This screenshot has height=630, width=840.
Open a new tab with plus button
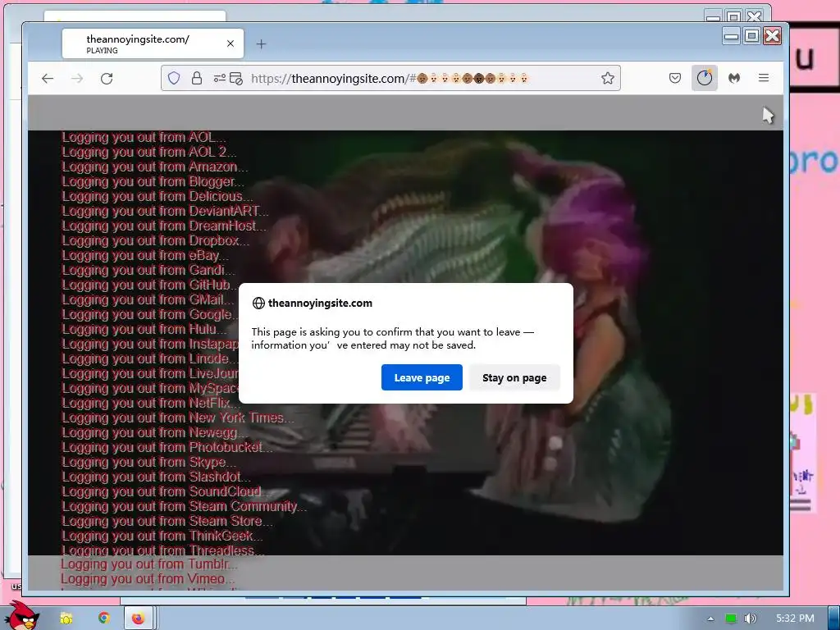(261, 44)
